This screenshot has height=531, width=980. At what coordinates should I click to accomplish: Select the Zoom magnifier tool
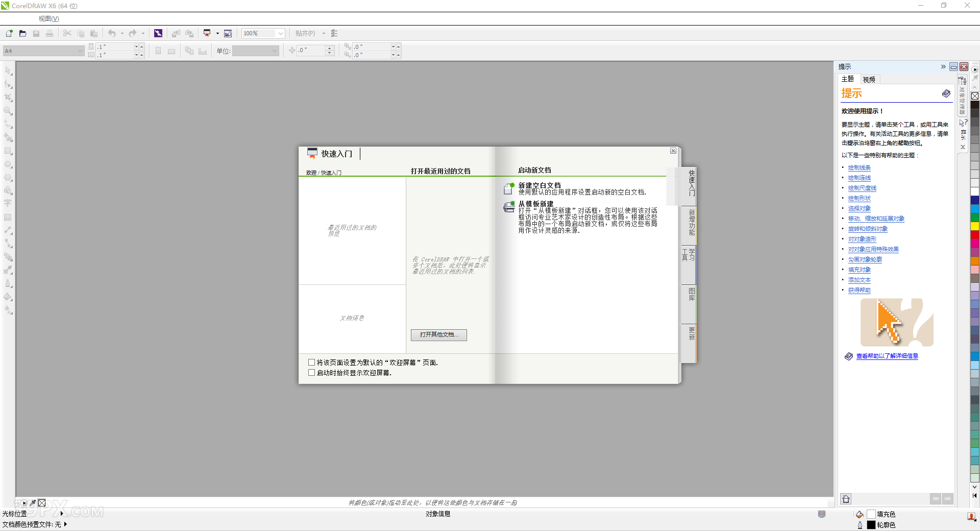tap(8, 110)
